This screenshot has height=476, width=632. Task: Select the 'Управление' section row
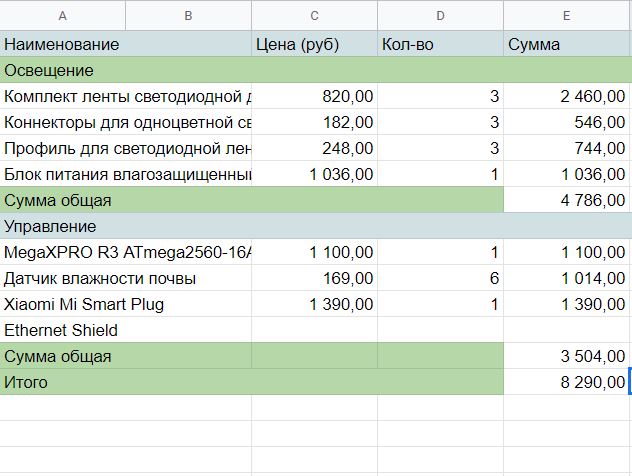(x=316, y=226)
